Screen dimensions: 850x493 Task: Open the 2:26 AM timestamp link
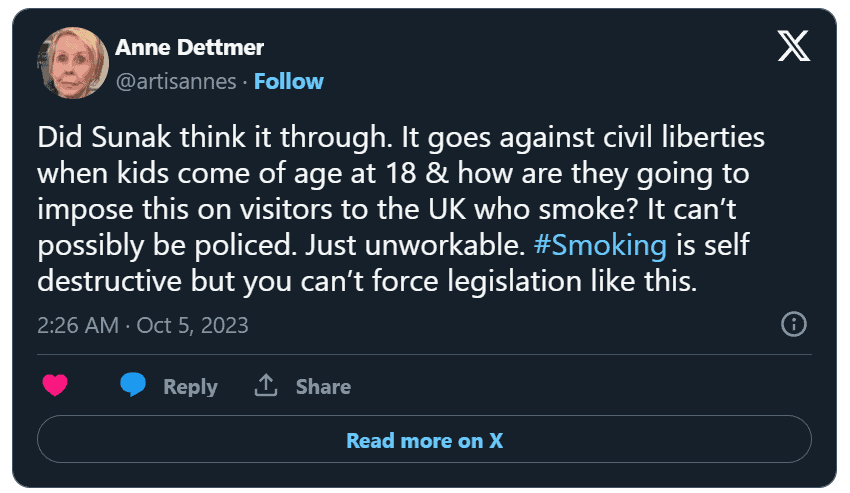tap(78, 325)
